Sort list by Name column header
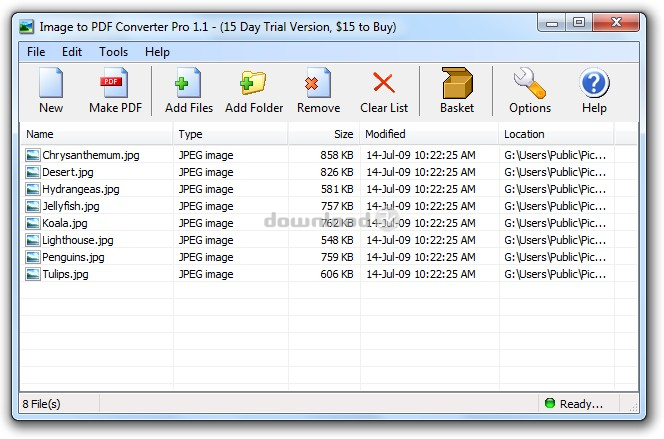The height and width of the screenshot is (439, 664). click(97, 134)
